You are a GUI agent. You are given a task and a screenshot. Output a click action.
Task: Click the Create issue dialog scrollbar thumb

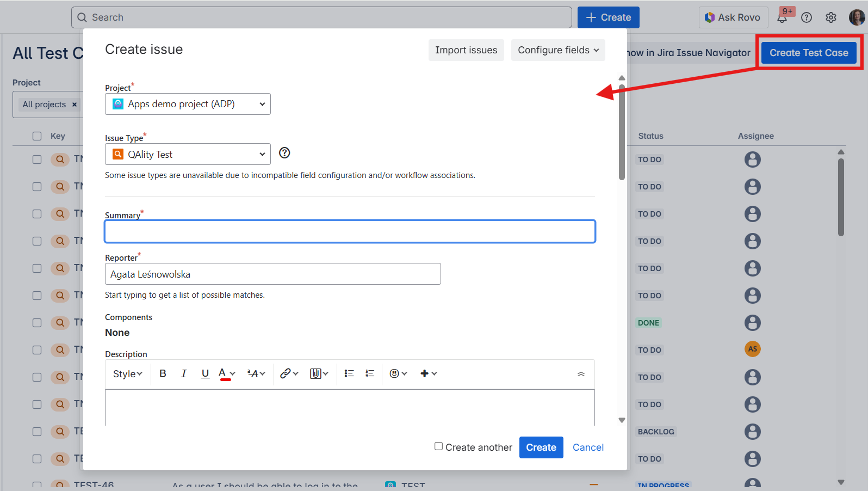[622, 132]
